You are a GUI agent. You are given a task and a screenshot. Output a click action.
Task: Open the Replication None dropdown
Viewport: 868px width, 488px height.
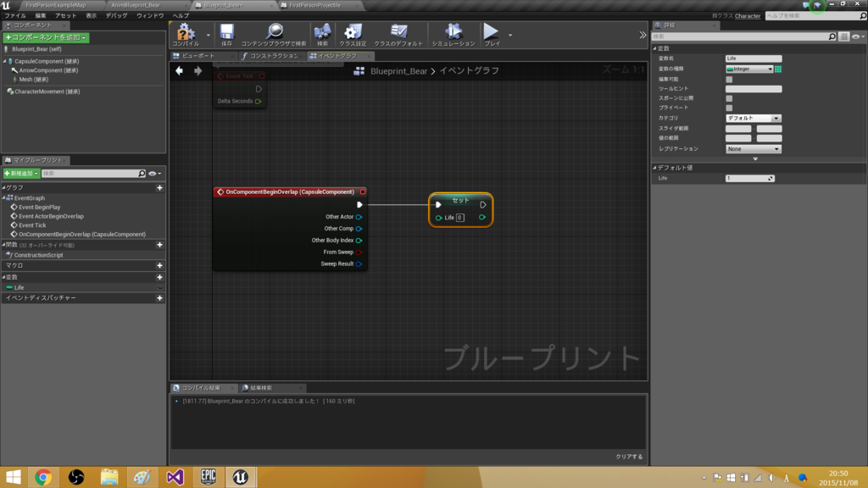point(754,149)
